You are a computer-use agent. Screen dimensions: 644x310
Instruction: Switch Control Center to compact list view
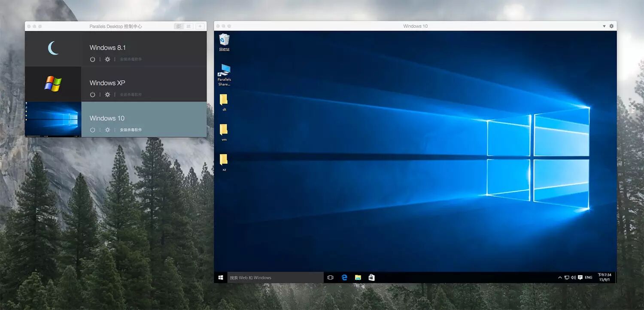point(188,26)
